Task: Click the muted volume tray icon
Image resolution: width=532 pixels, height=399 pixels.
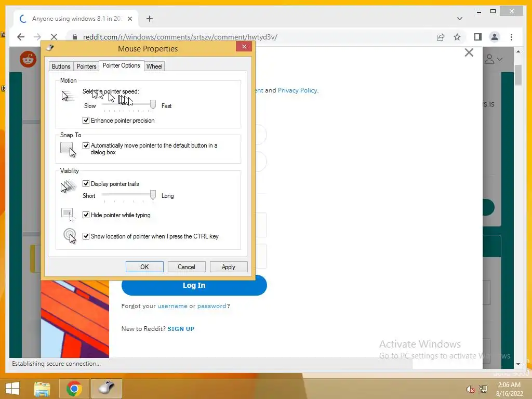Action: coord(470,389)
